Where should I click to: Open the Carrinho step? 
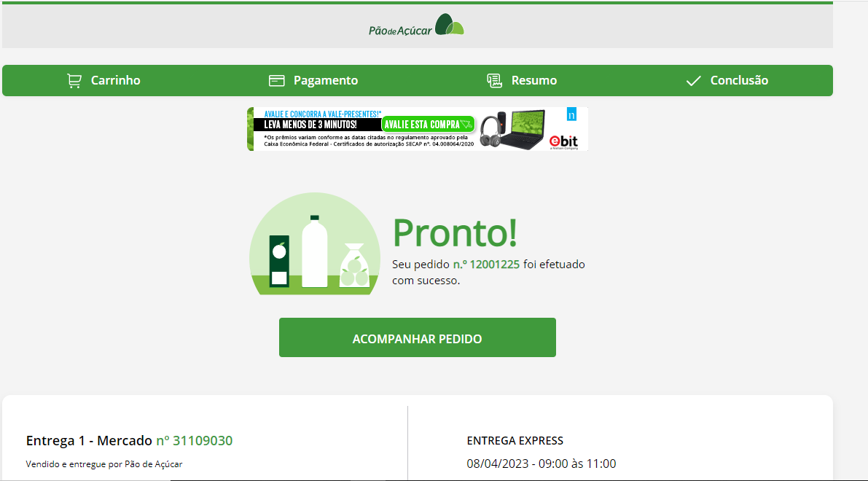point(103,81)
